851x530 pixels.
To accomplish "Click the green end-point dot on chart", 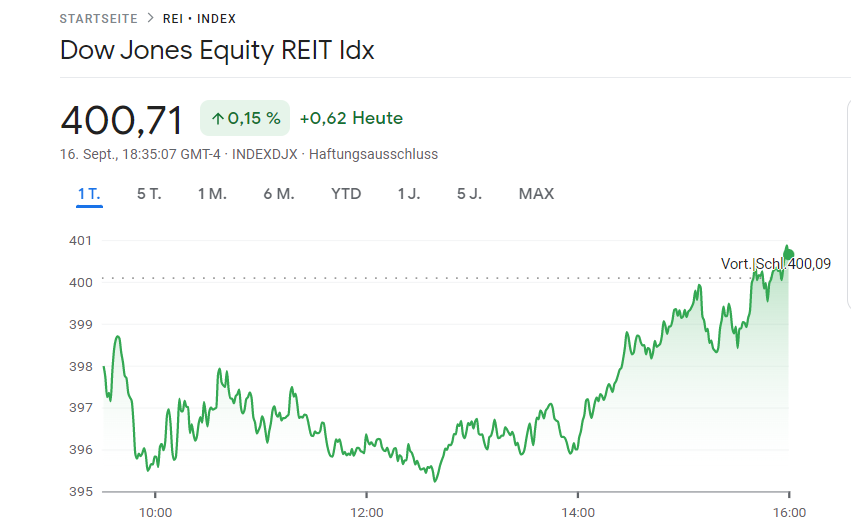I will click(x=789, y=254).
